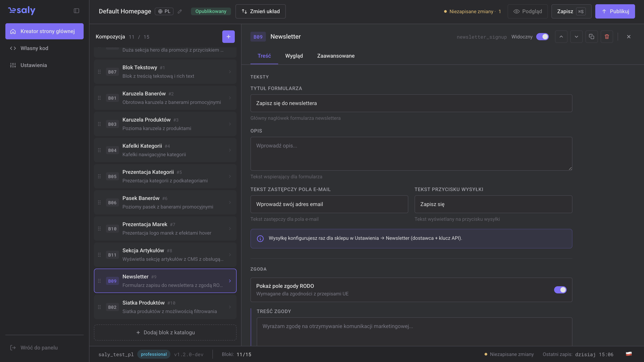
Task: Expand the Blok Tekstowy block chevron
Action: [x=230, y=72]
